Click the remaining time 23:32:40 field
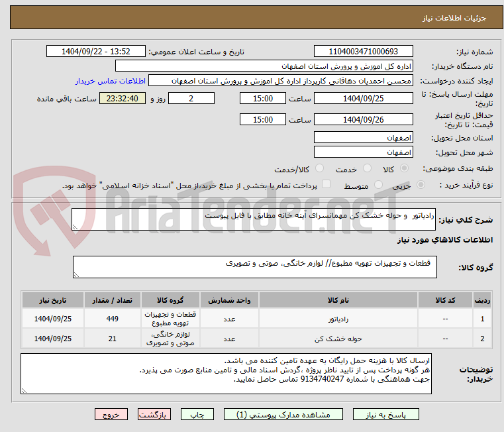504x432 pixels. pyautogui.click(x=123, y=98)
